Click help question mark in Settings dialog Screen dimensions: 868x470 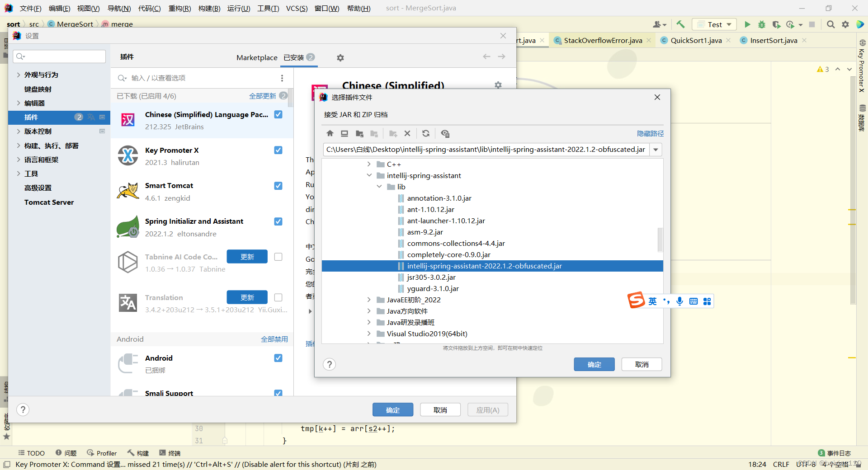coord(23,409)
